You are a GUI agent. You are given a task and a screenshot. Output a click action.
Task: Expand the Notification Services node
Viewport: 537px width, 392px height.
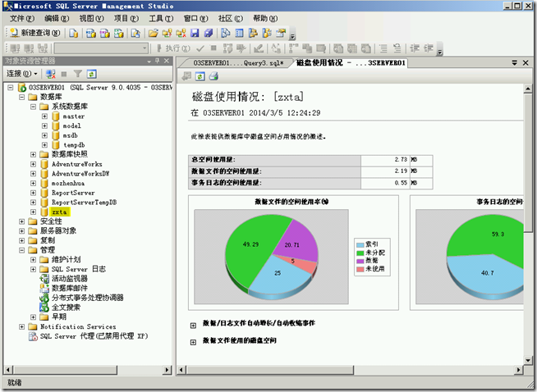click(22, 326)
